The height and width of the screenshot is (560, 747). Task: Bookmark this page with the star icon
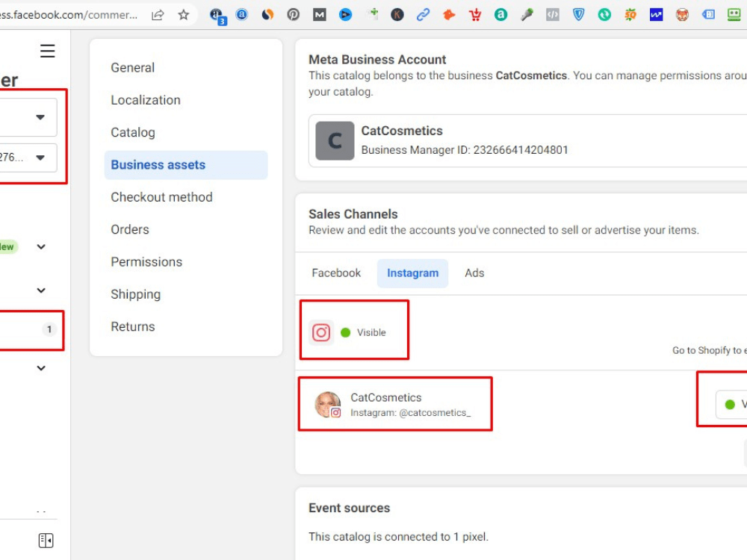(184, 15)
